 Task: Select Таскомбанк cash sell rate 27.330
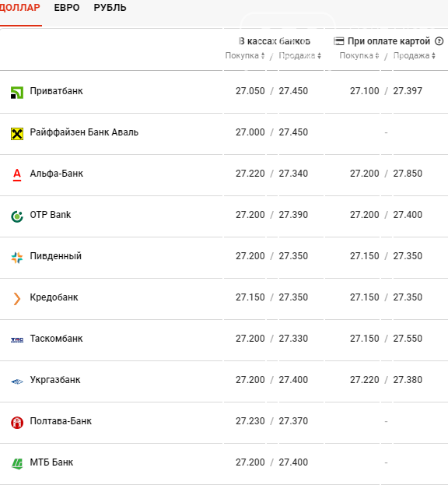click(293, 339)
